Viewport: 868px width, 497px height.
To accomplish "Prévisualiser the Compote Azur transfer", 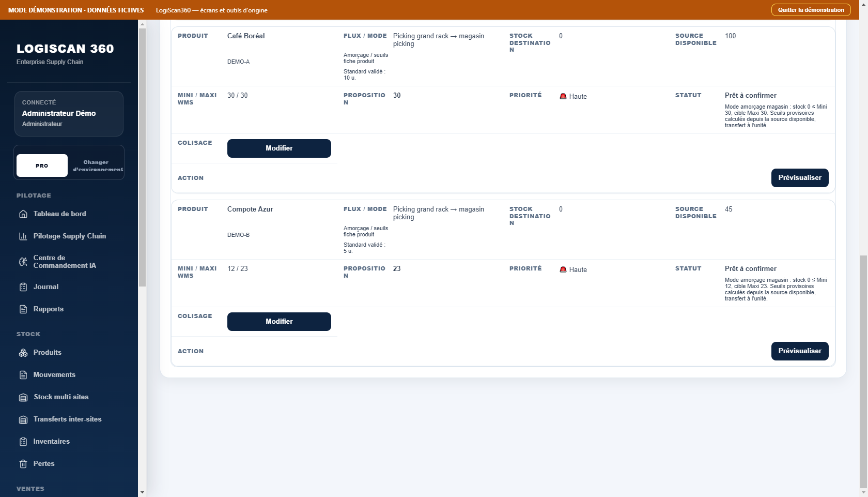I will point(800,351).
